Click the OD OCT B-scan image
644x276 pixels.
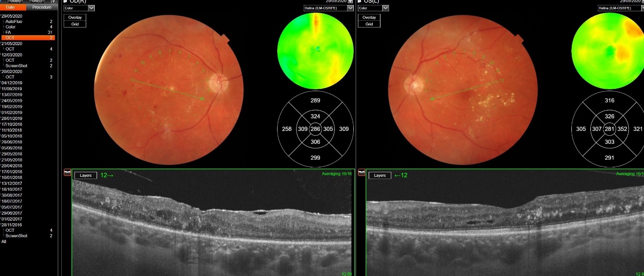[213, 223]
